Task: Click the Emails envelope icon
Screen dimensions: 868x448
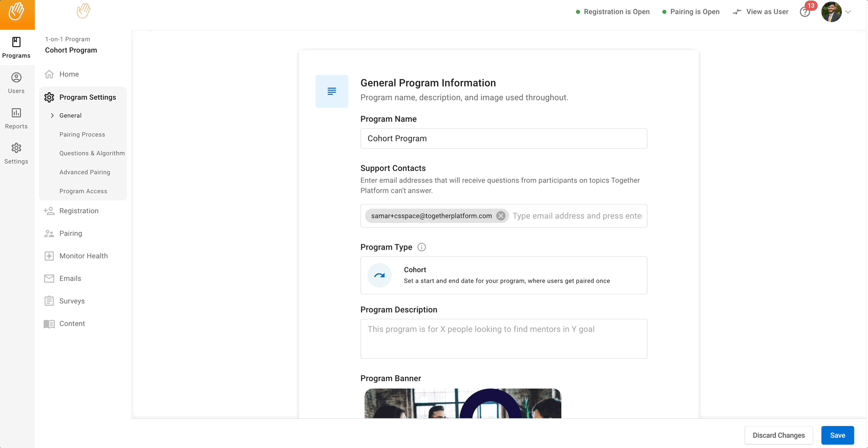Action: tap(49, 278)
